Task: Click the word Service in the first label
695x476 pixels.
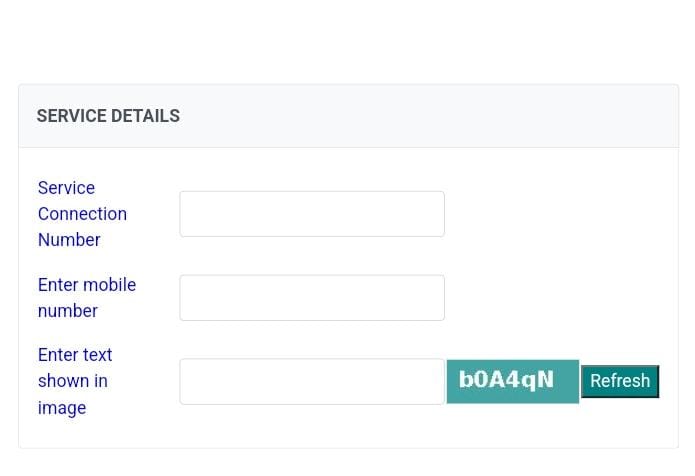Action: [x=66, y=188]
